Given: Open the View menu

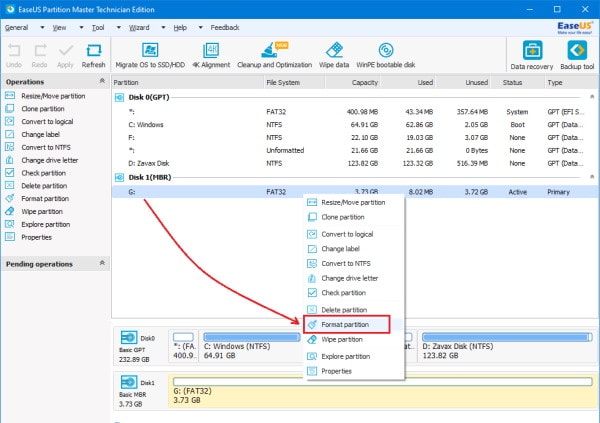Looking at the screenshot, I should [59, 28].
